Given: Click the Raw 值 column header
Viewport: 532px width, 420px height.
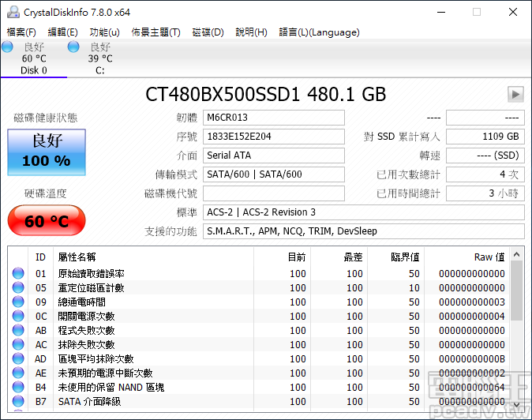Looking at the screenshot, I should coord(466,257).
